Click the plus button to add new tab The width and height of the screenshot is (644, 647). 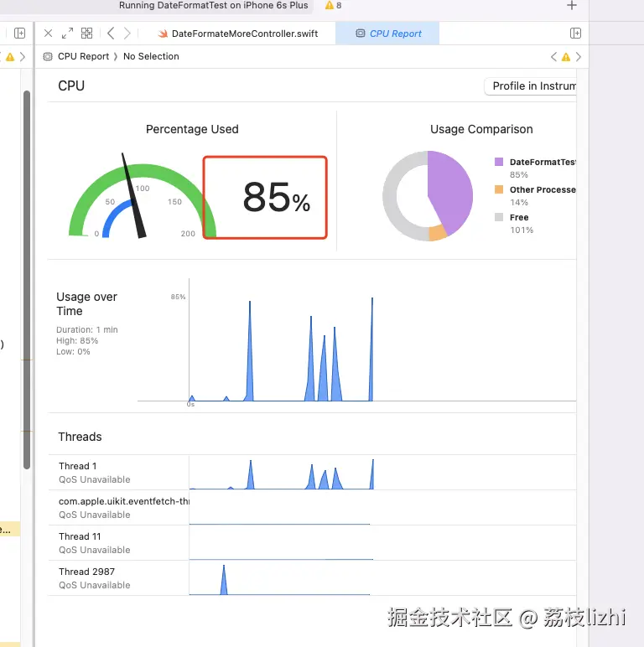(x=572, y=5)
